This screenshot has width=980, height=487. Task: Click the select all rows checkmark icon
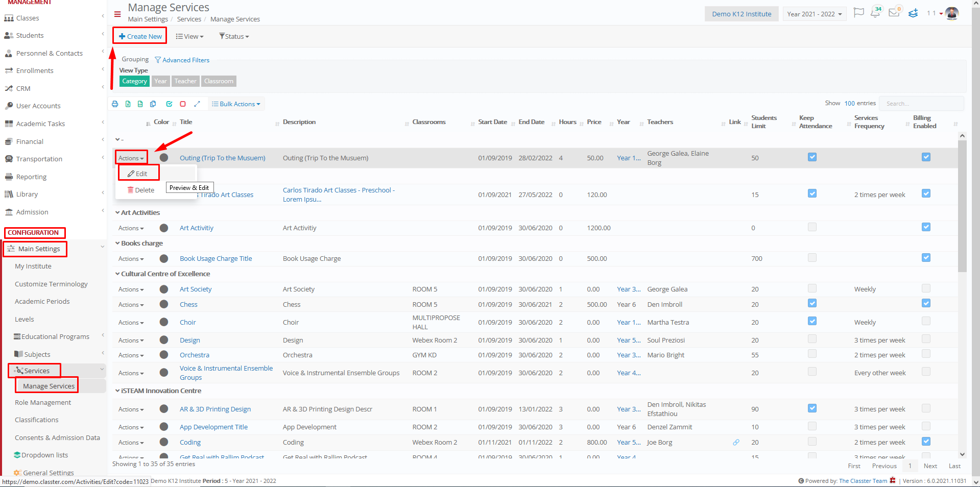pos(169,104)
